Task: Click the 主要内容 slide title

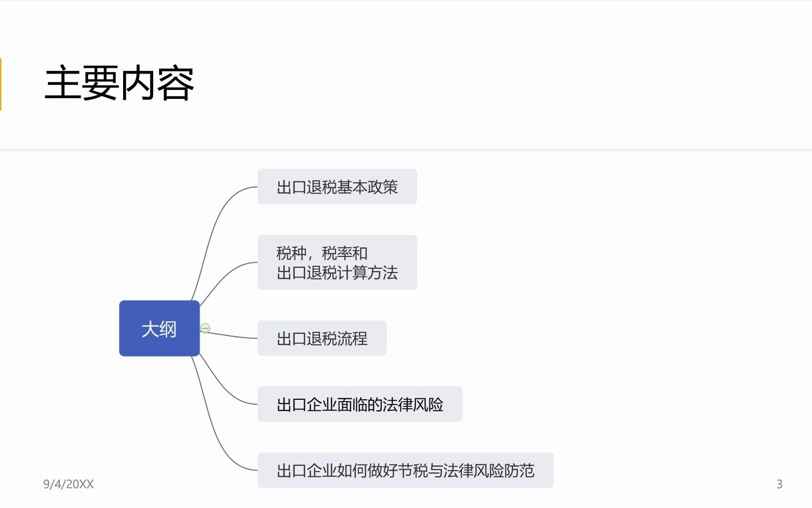Action: tap(119, 83)
